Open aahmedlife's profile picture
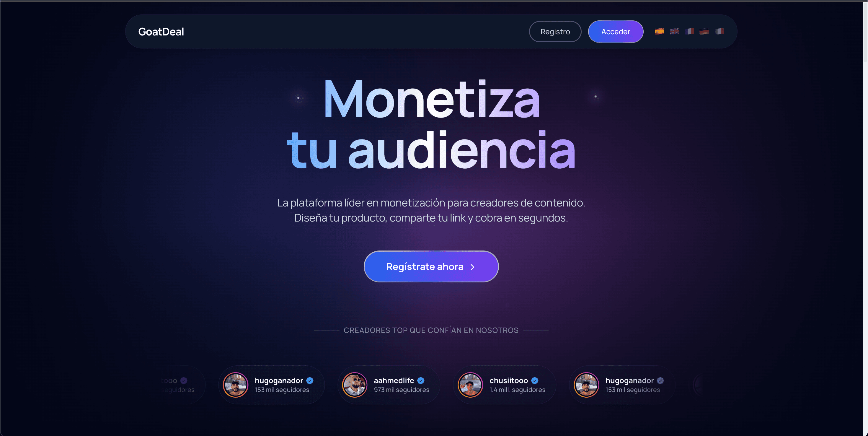This screenshot has height=436, width=868. pos(355,385)
